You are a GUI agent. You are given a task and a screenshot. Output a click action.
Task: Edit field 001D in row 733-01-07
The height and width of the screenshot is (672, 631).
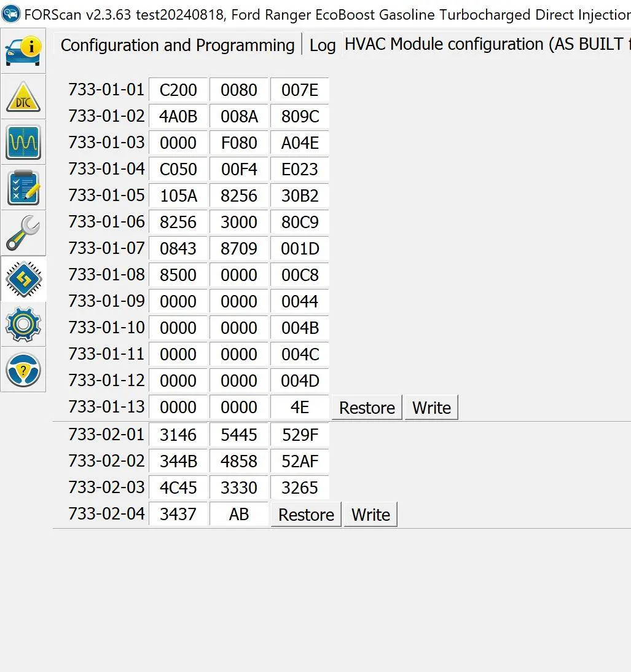(300, 248)
